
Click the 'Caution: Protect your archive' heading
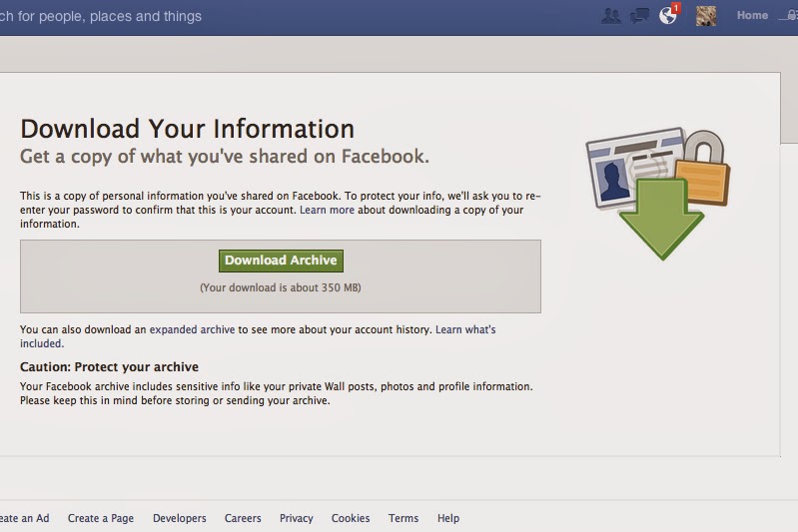click(110, 366)
